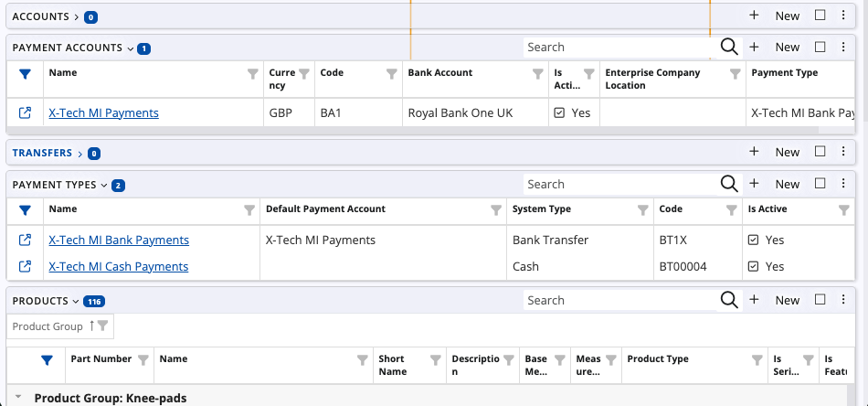868x406 pixels.
Task: Click the blue filter funnel in Payment Types
Action: coord(25,209)
